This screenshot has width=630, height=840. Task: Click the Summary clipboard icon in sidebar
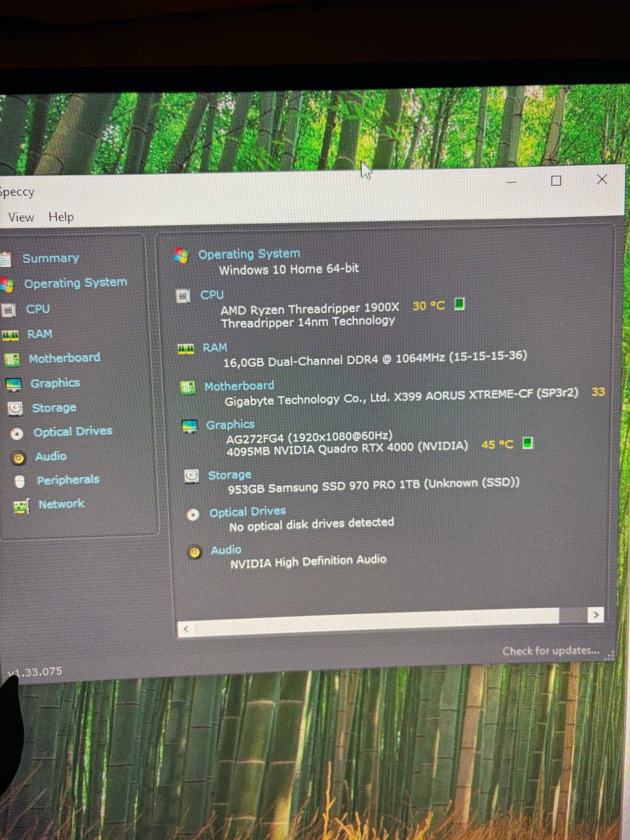coord(5,260)
